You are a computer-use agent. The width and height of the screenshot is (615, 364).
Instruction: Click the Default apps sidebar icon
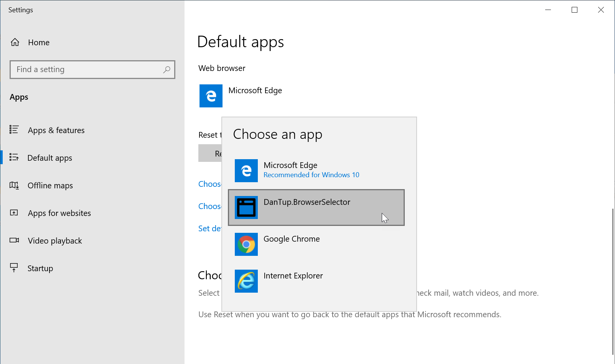coord(14,157)
